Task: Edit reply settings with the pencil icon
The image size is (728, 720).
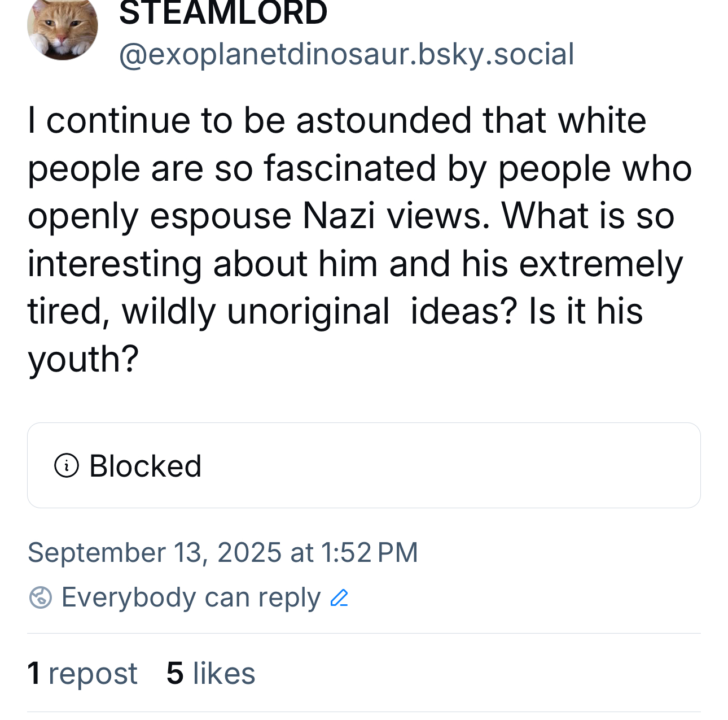Action: pos(339,597)
